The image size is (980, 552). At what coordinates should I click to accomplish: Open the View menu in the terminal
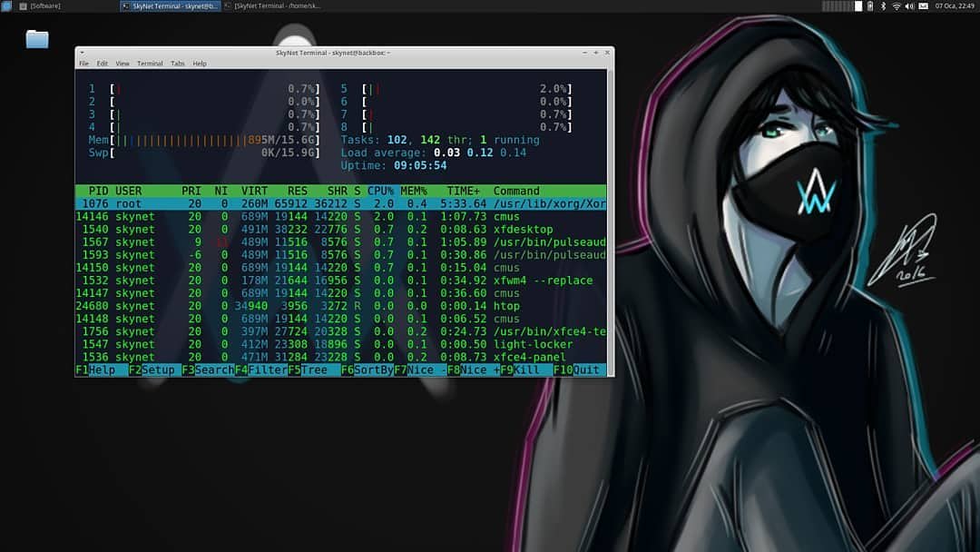(x=122, y=64)
